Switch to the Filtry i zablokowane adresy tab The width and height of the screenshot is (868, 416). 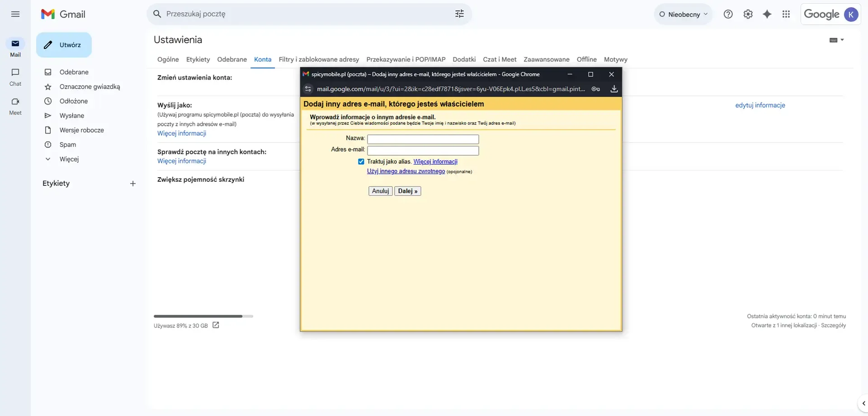pyautogui.click(x=319, y=59)
